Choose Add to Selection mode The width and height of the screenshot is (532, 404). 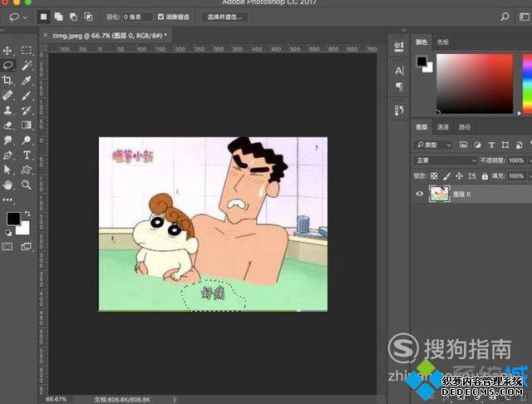pyautogui.click(x=59, y=17)
